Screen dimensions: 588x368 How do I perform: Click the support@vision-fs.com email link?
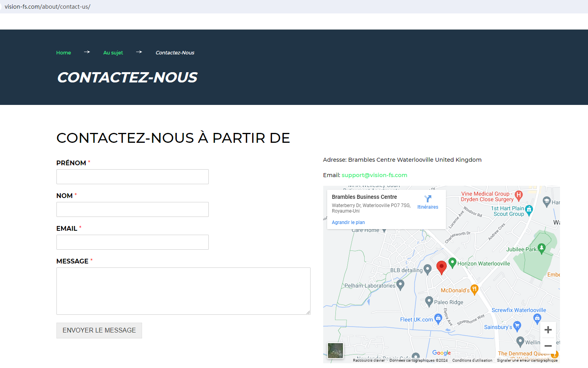click(374, 175)
